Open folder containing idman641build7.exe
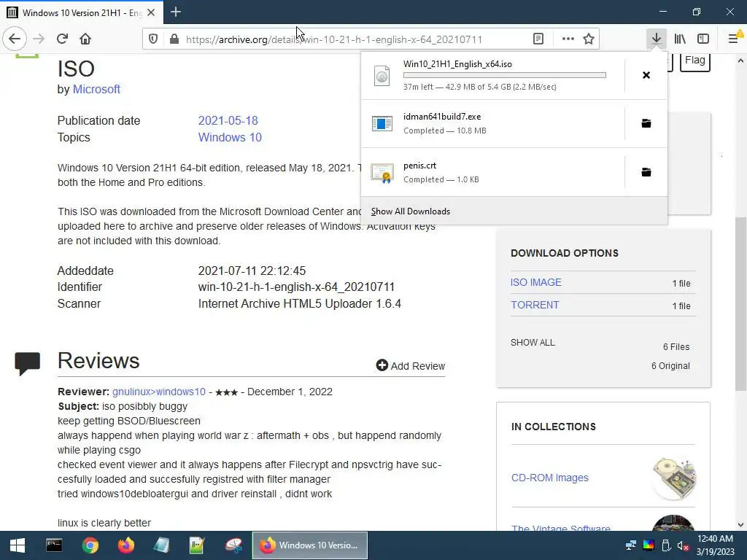Image resolution: width=747 pixels, height=560 pixels. pos(646,123)
